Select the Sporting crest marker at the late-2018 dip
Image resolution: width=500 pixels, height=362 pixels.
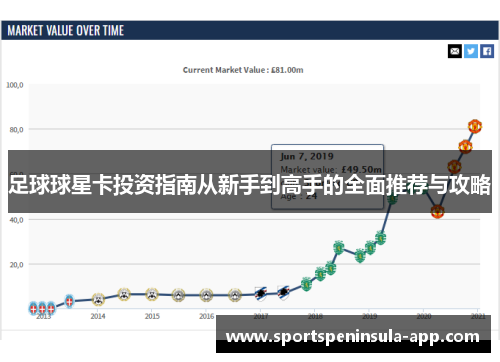[x=360, y=256]
